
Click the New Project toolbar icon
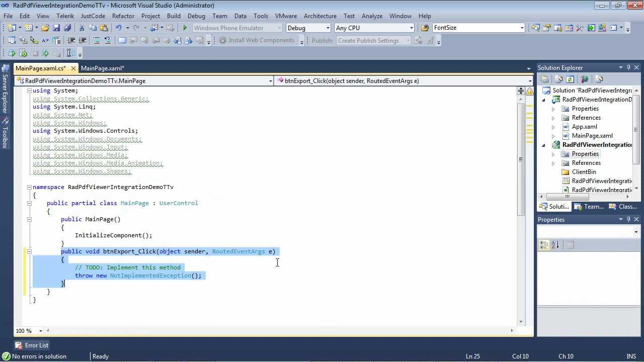pos(12,28)
